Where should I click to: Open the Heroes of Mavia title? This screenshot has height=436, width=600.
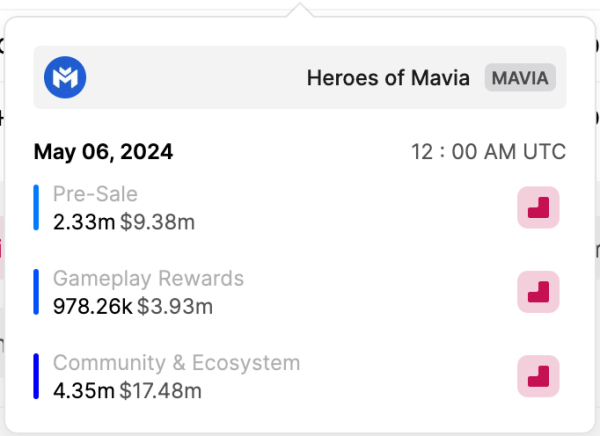point(388,77)
